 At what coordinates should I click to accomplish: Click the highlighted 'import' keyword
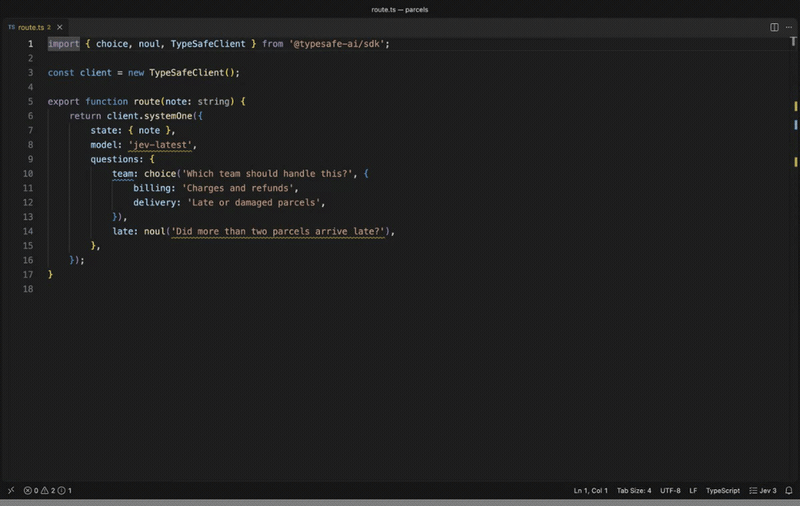coord(64,44)
